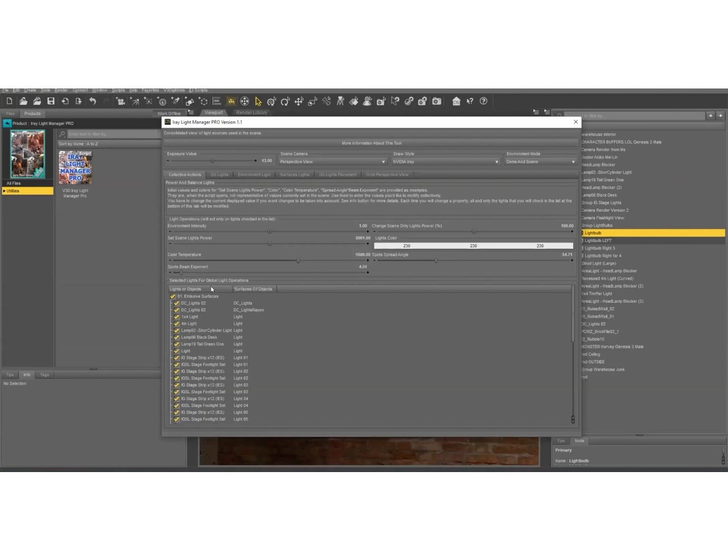This screenshot has height=560, width=728.
Task: Switch to the Surfaces Lights tab
Action: [x=295, y=175]
